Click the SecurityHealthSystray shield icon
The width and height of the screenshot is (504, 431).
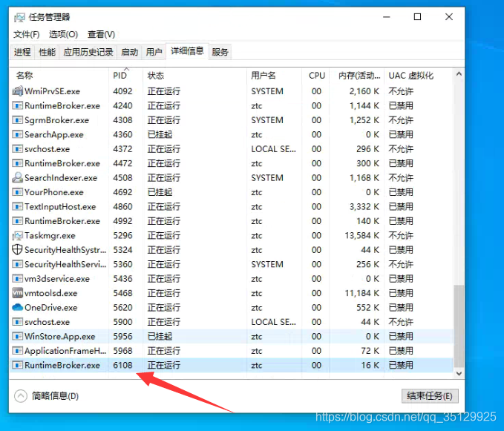click(x=17, y=249)
